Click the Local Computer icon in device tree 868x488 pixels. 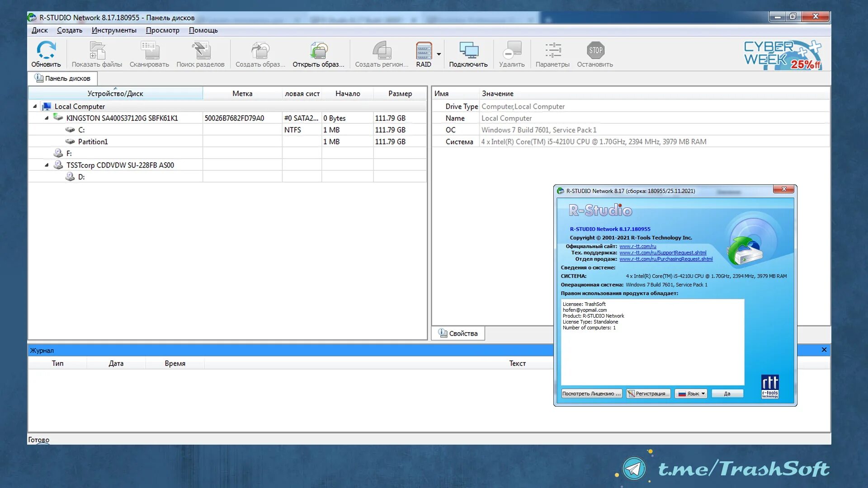coord(46,107)
